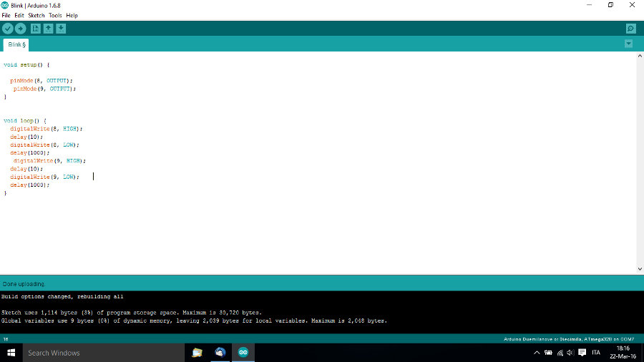Click the board info 'Arduino Duemilanove or Diecimila' text
The width and height of the screenshot is (644, 362).
(x=569, y=339)
